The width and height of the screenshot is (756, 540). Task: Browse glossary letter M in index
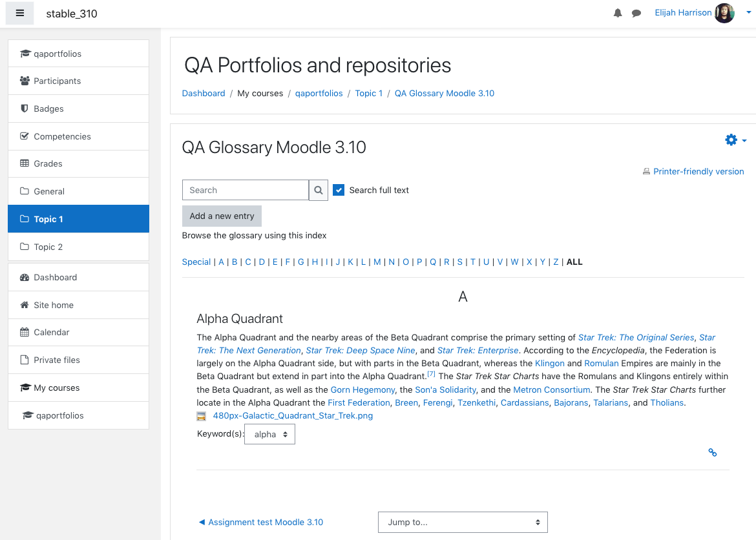(x=377, y=262)
